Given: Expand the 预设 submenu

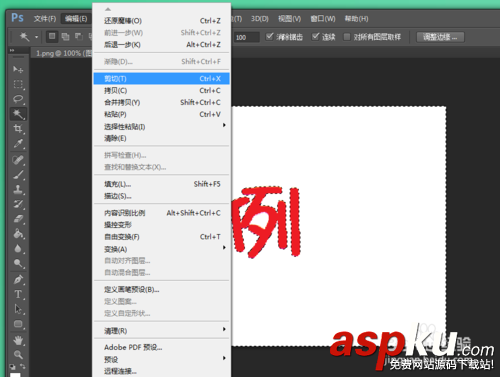Looking at the screenshot, I should pos(161,359).
